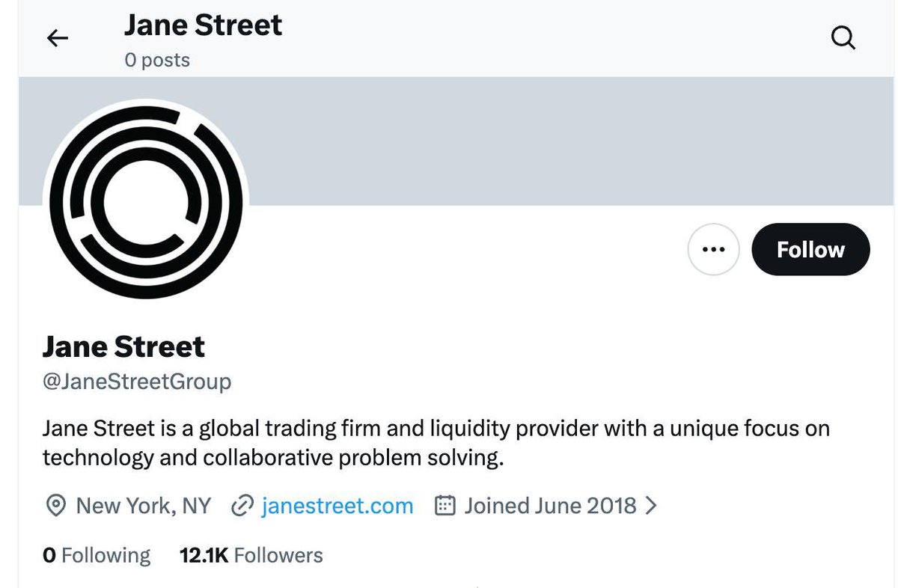Screen dimensions: 898x588
Task: Click the profile bio description text
Action: (436, 443)
